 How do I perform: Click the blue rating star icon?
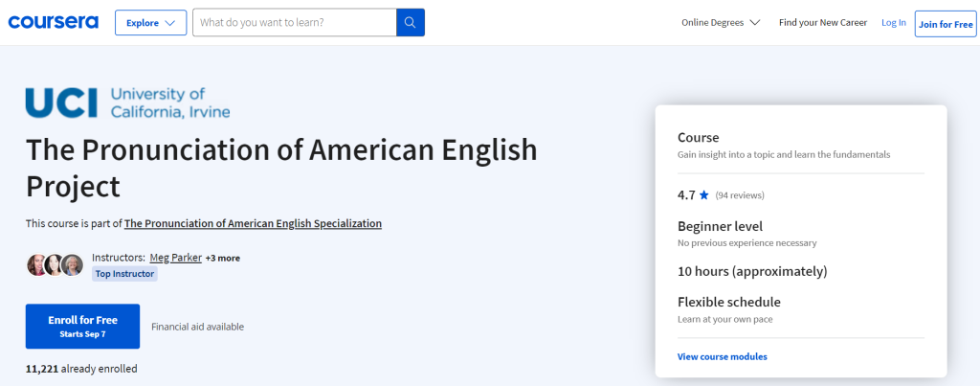(x=704, y=195)
